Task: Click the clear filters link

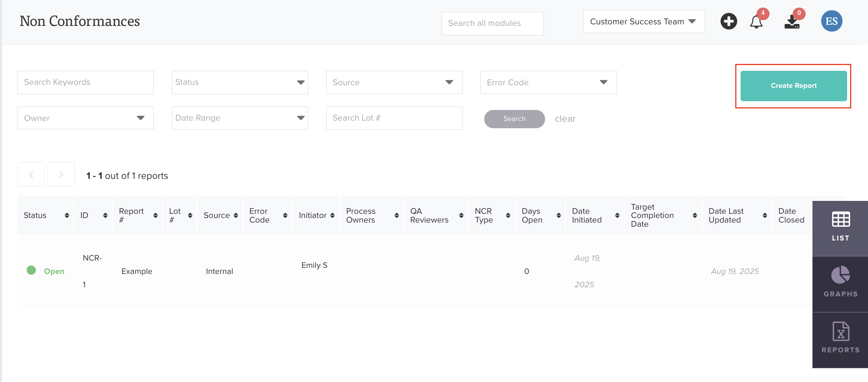Action: [x=565, y=119]
